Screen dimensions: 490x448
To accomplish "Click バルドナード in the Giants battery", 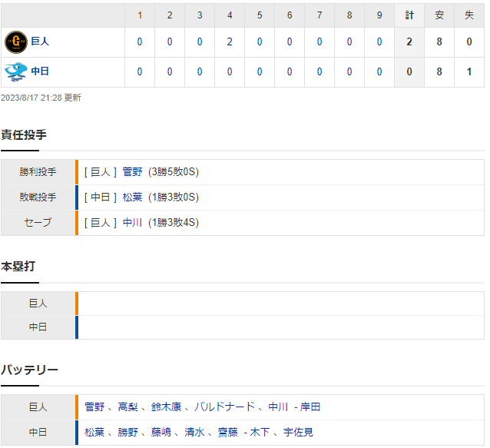I will click(225, 407).
